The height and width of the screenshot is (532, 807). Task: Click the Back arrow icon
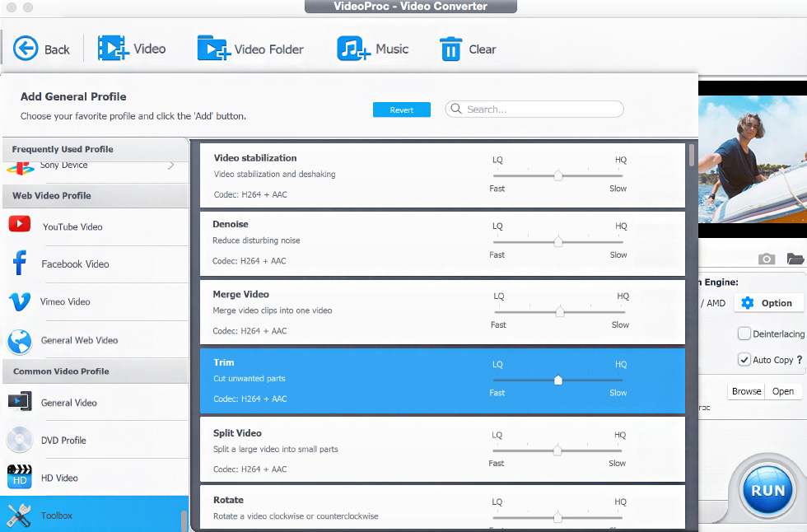[x=26, y=49]
